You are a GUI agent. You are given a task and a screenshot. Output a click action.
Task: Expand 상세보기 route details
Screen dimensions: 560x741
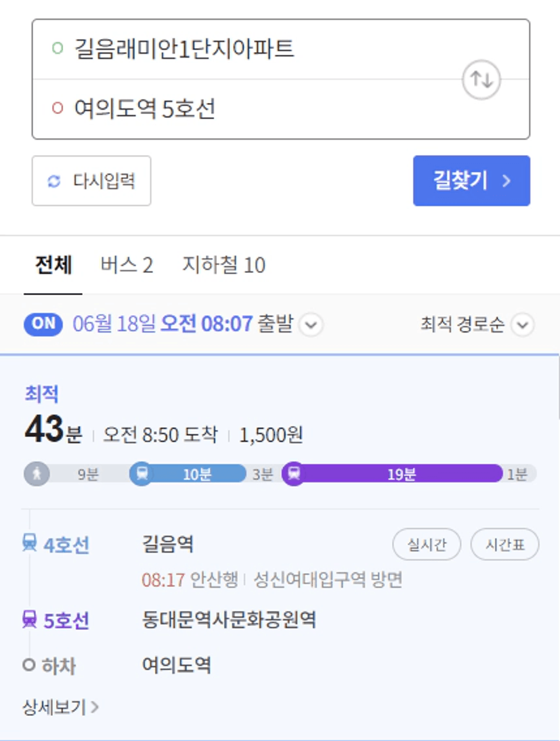60,707
